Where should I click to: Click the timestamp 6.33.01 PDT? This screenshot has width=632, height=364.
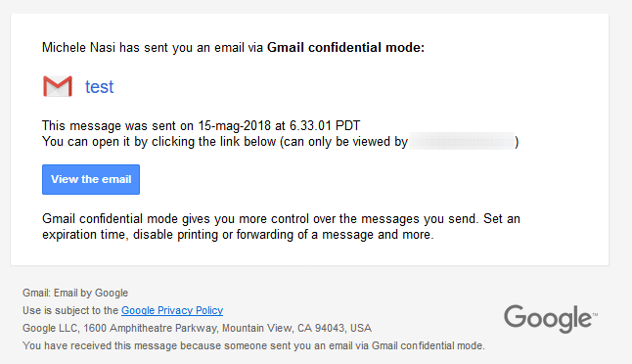pyautogui.click(x=325, y=126)
